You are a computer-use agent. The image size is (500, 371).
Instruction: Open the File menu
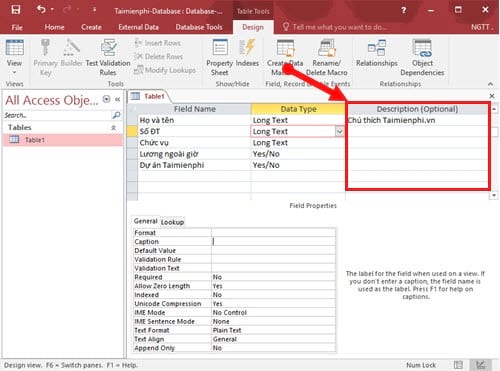(x=17, y=27)
